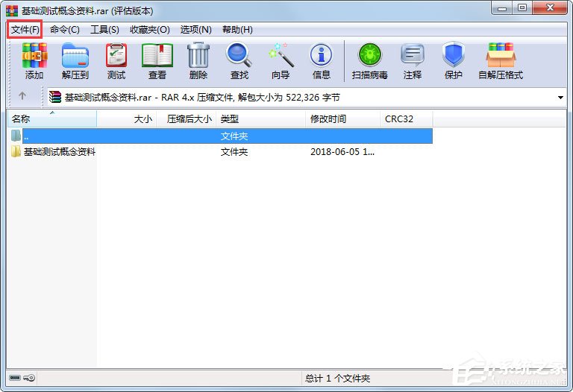This screenshot has height=392, width=573.
Task: Click the 文件夹 type of 基础测试概念资料
Action: pyautogui.click(x=234, y=152)
